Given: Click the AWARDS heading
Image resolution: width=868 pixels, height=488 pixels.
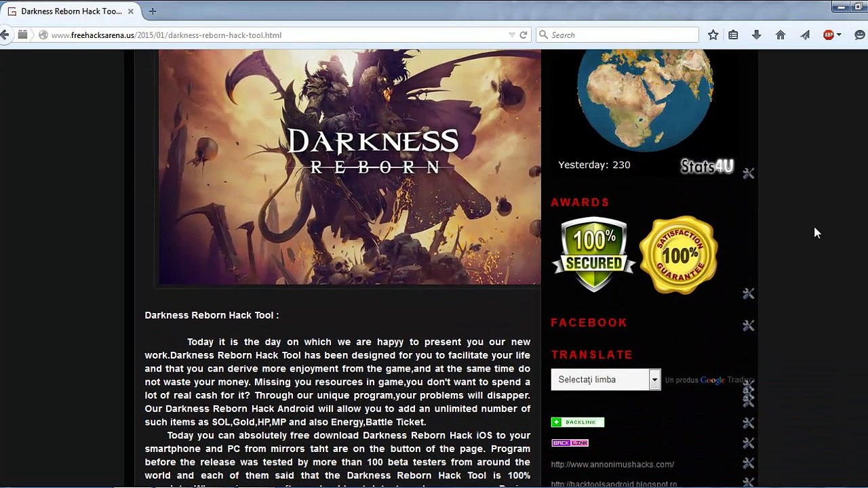Looking at the screenshot, I should click(x=580, y=202).
